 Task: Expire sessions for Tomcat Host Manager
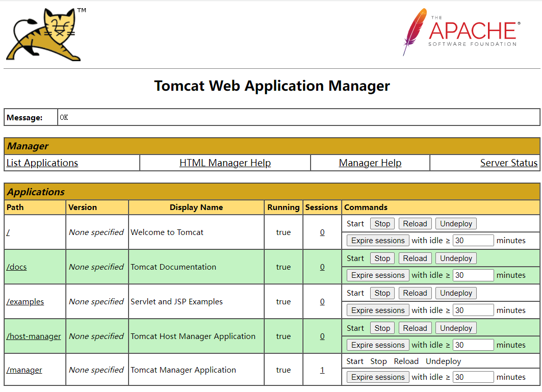378,345
